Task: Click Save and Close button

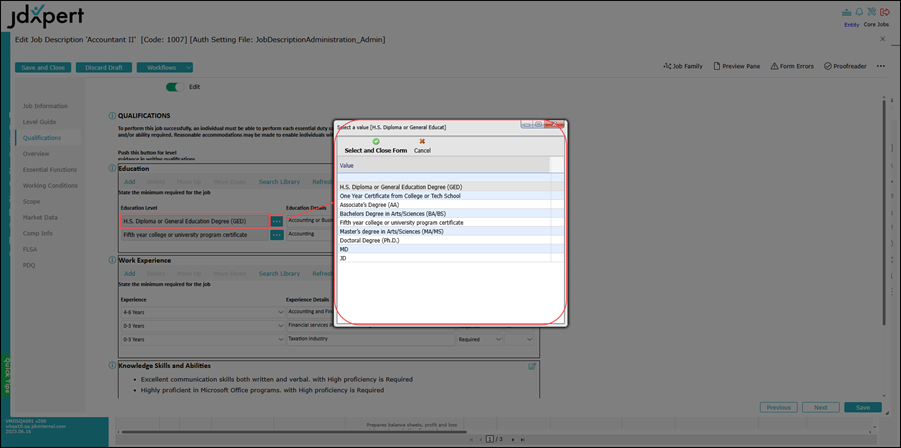Action: pos(43,67)
